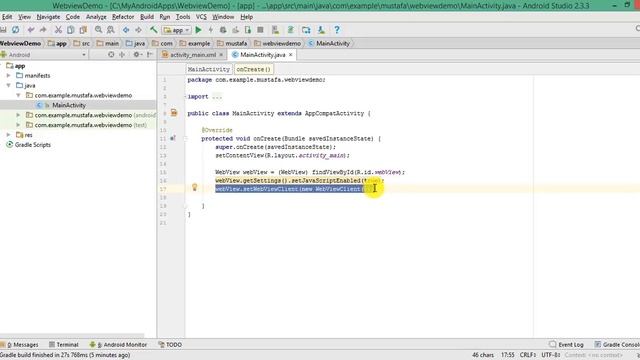The image size is (640, 360).
Task: Click the scroll-from-source target icon
Action: coord(111,54)
